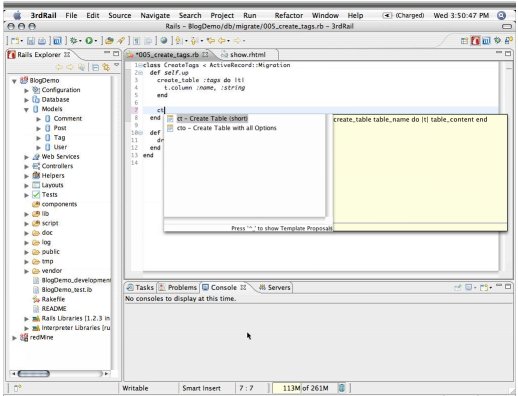518x396 pixels.
Task: Click the right scroll arrow in Rails Explorer
Action: click(106, 374)
